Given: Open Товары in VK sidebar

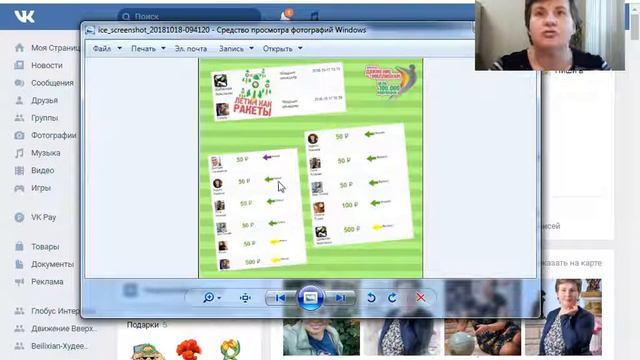Looking at the screenshot, I should pos(45,247).
